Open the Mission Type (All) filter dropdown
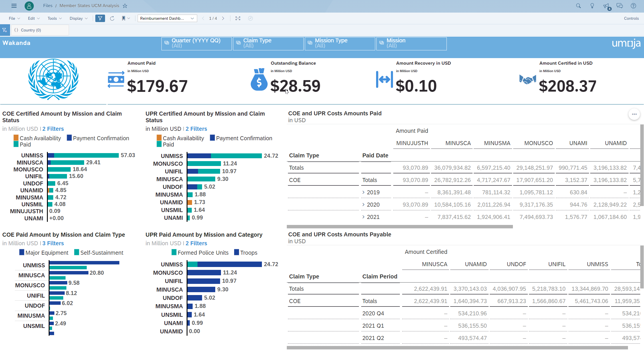644x356 pixels. tap(340, 43)
